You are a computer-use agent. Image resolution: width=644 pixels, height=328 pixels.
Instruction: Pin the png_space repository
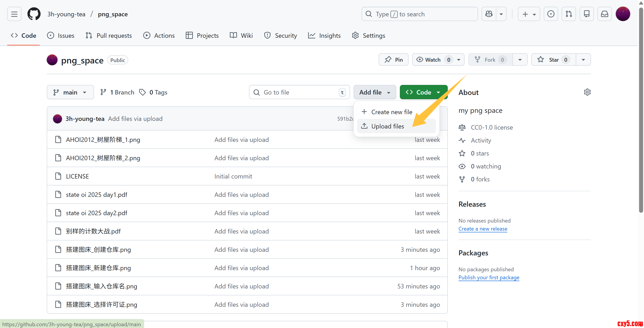click(394, 60)
